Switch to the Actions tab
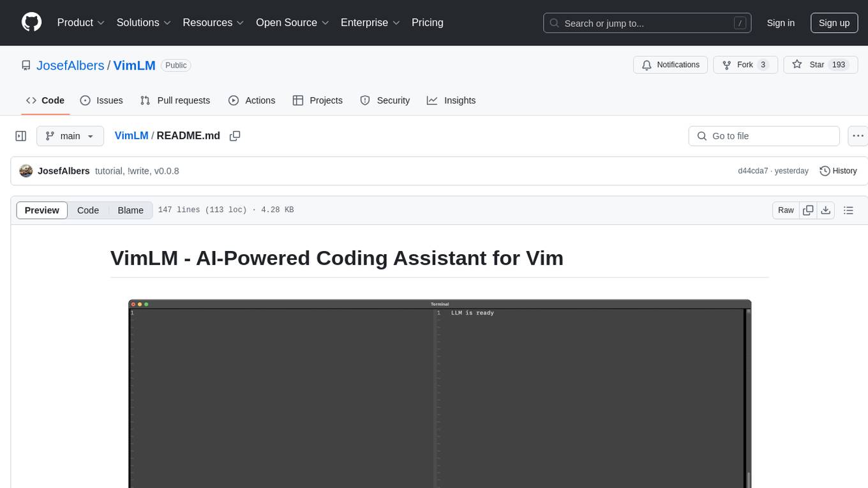 pyautogui.click(x=251, y=100)
